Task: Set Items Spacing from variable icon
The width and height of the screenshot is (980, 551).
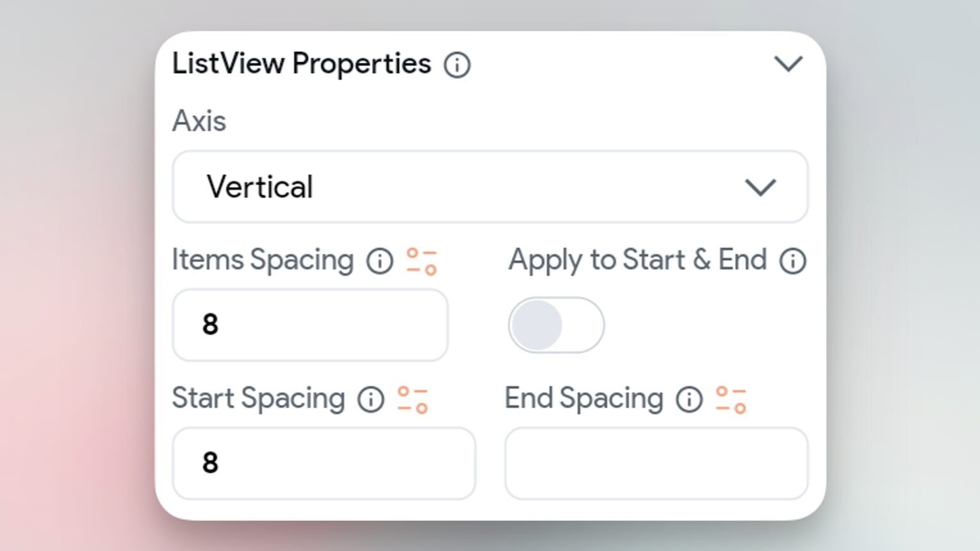Action: coord(421,261)
